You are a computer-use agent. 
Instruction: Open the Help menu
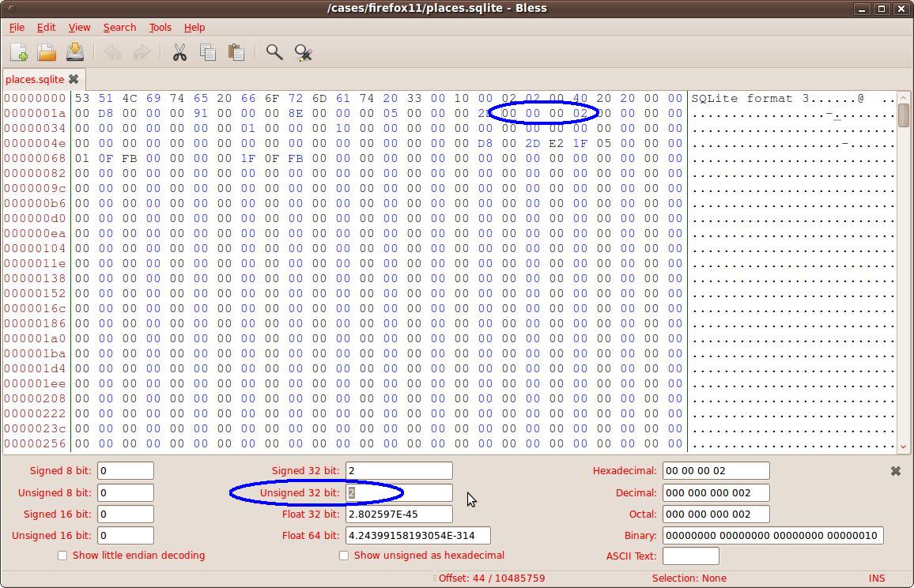pos(195,28)
